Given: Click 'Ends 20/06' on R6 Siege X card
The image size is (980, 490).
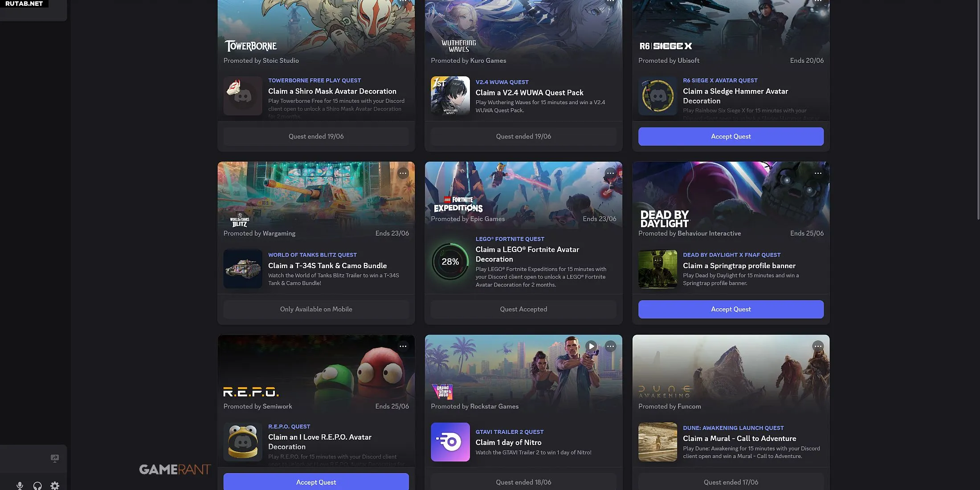Looking at the screenshot, I should pos(807,61).
